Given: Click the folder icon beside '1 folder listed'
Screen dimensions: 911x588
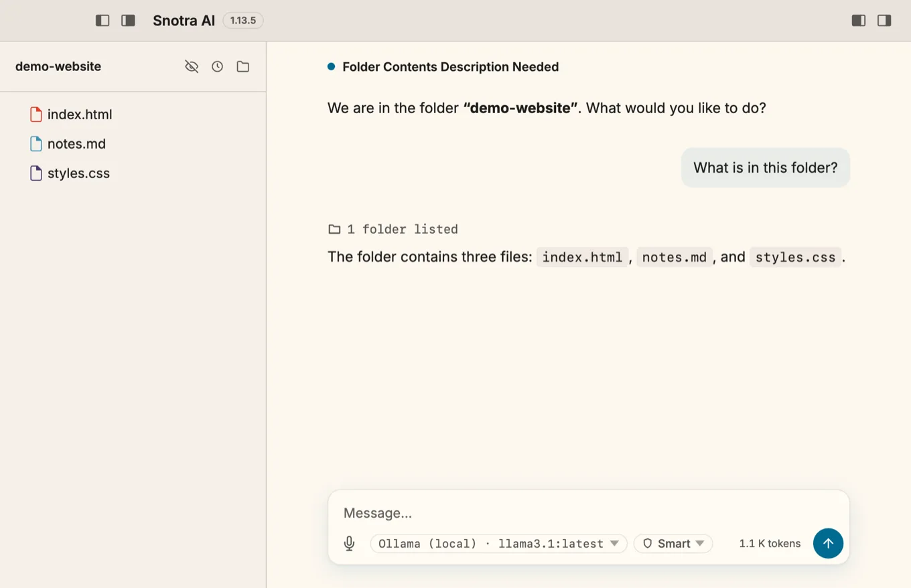Looking at the screenshot, I should coord(334,229).
